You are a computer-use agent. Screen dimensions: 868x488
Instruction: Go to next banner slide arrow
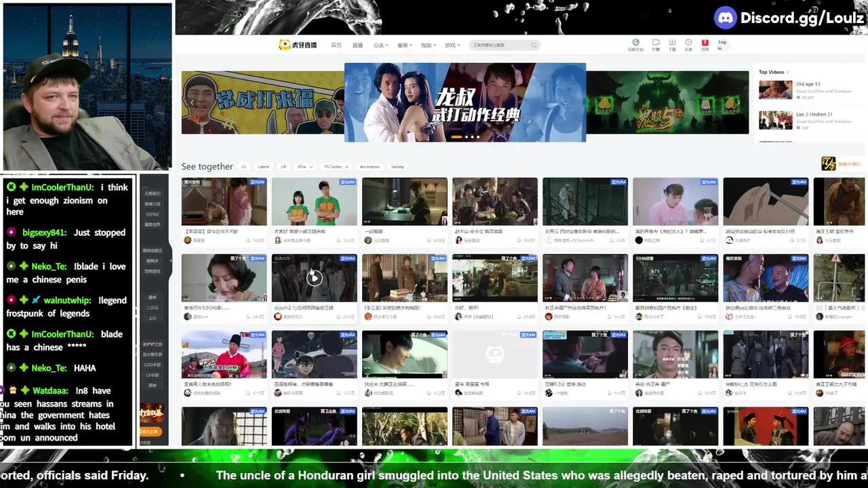coord(738,102)
